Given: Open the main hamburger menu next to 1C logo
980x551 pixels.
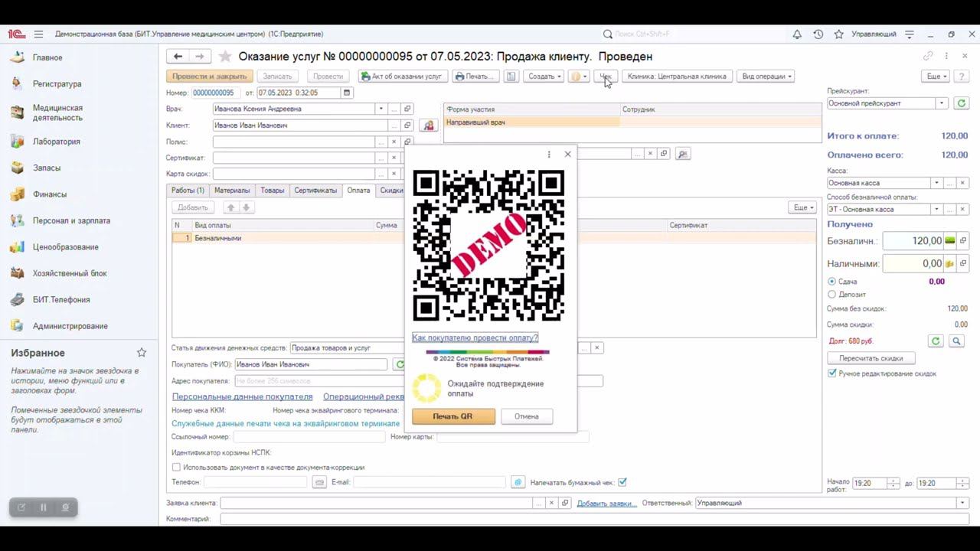Looking at the screenshot, I should [x=38, y=34].
